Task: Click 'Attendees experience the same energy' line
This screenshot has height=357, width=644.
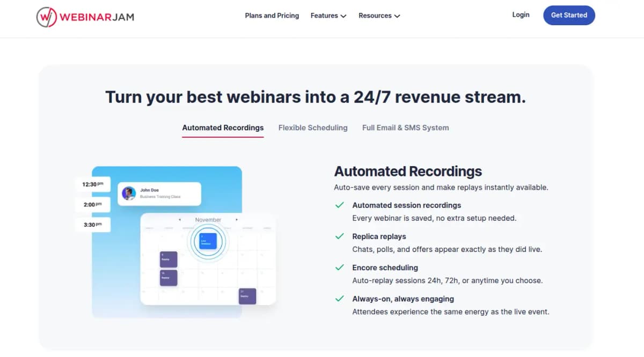Action: [451, 311]
